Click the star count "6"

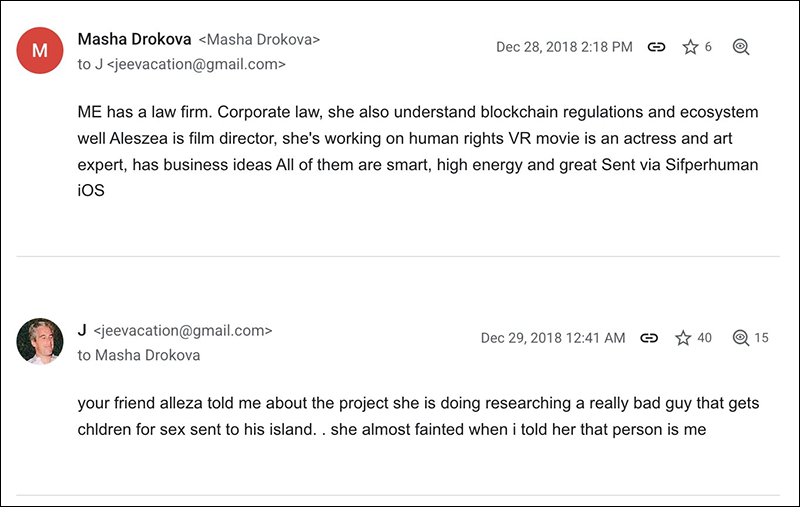(708, 47)
